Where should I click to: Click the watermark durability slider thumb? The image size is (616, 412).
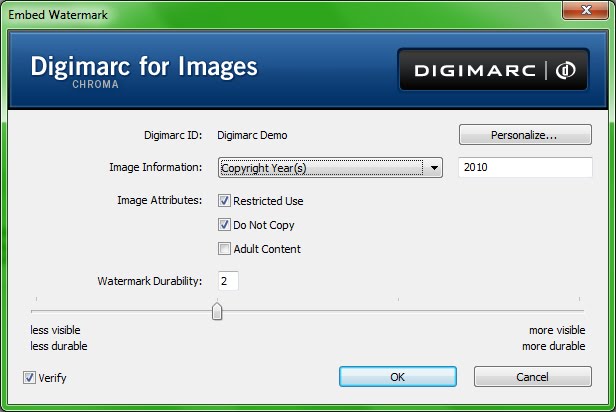pos(217,311)
